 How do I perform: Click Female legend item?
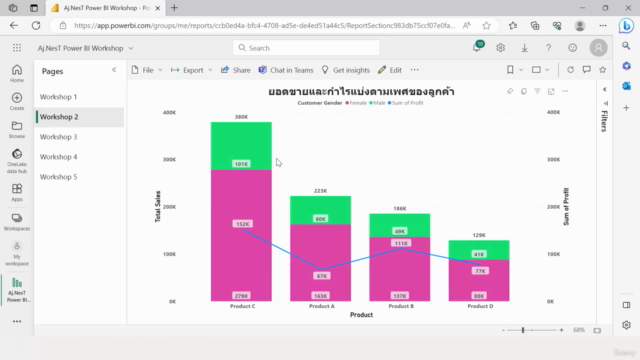click(x=356, y=103)
